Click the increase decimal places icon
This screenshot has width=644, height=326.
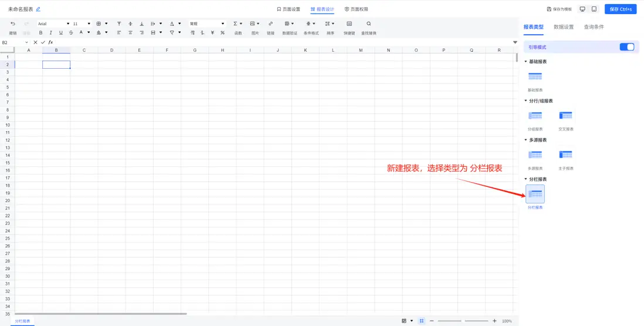[192, 32]
